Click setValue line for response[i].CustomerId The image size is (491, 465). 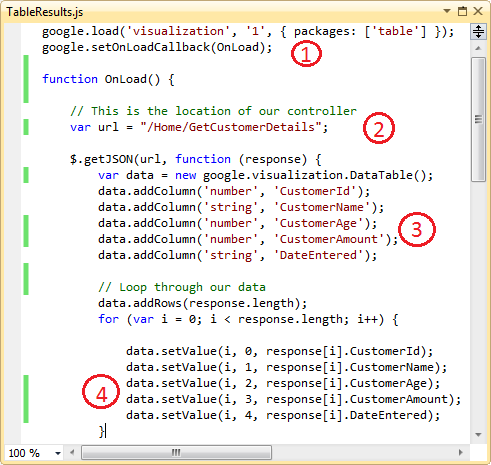279,351
